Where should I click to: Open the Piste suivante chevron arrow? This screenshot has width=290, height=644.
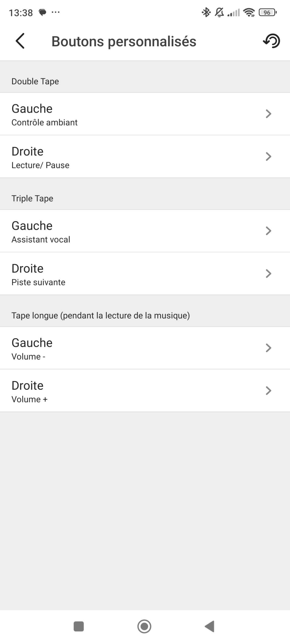[268, 273]
